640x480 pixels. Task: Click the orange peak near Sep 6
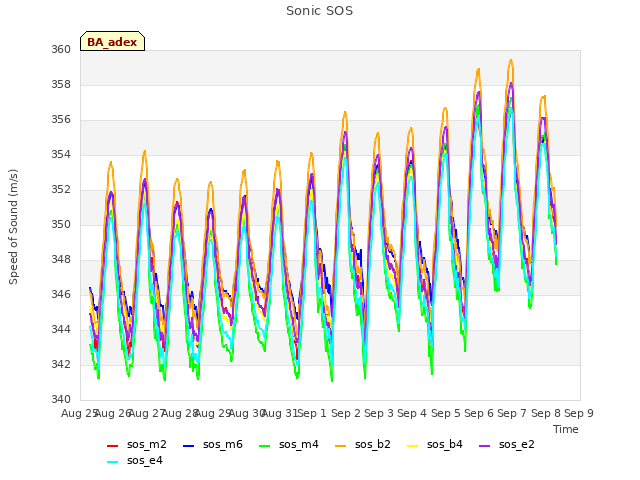tap(478, 70)
